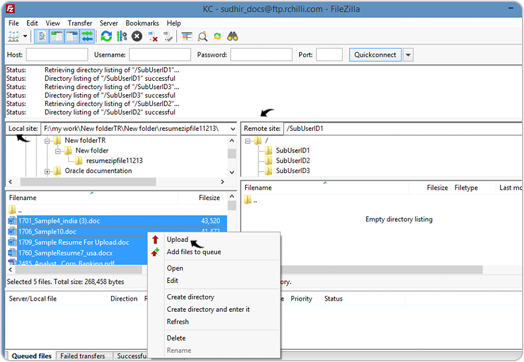Choose Refresh in the context menu
This screenshot has width=524, height=362.
(214, 322)
